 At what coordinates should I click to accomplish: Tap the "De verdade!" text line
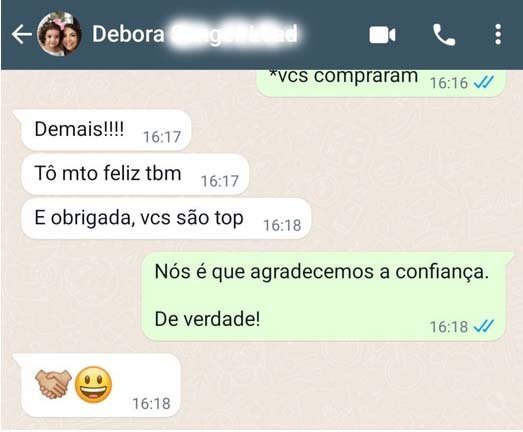pyautogui.click(x=207, y=319)
